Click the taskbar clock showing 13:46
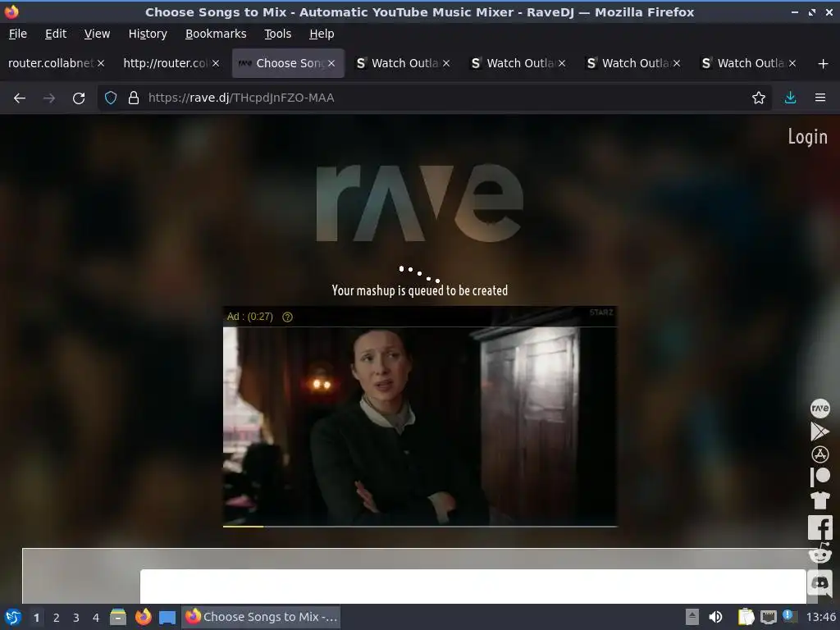840x630 pixels. (820, 617)
